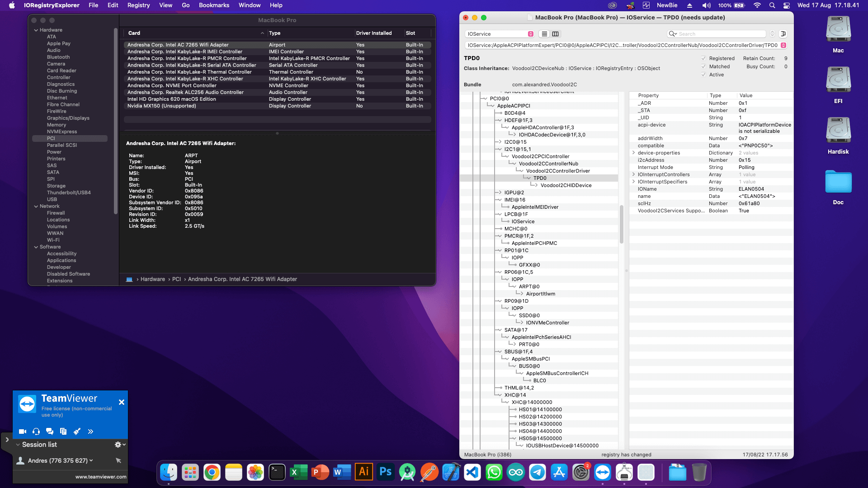Viewport: 868px width, 488px height.
Task: Start video in the TeamViewer panel
Action: [23, 432]
